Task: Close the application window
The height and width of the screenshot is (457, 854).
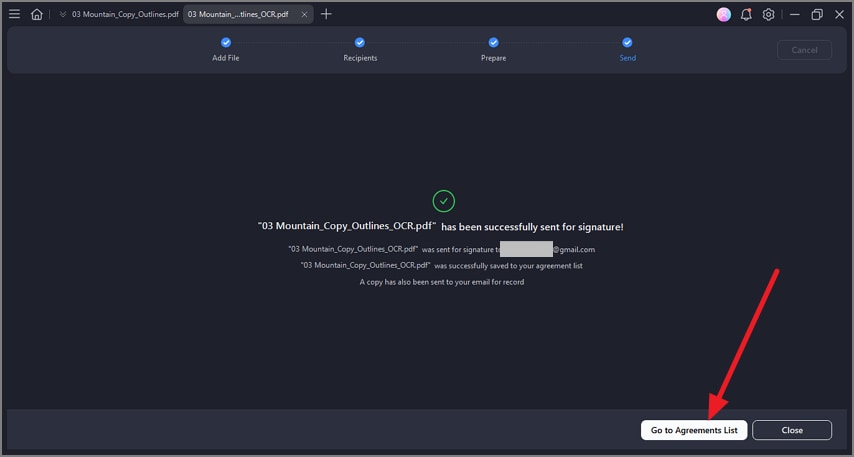Action: 839,15
